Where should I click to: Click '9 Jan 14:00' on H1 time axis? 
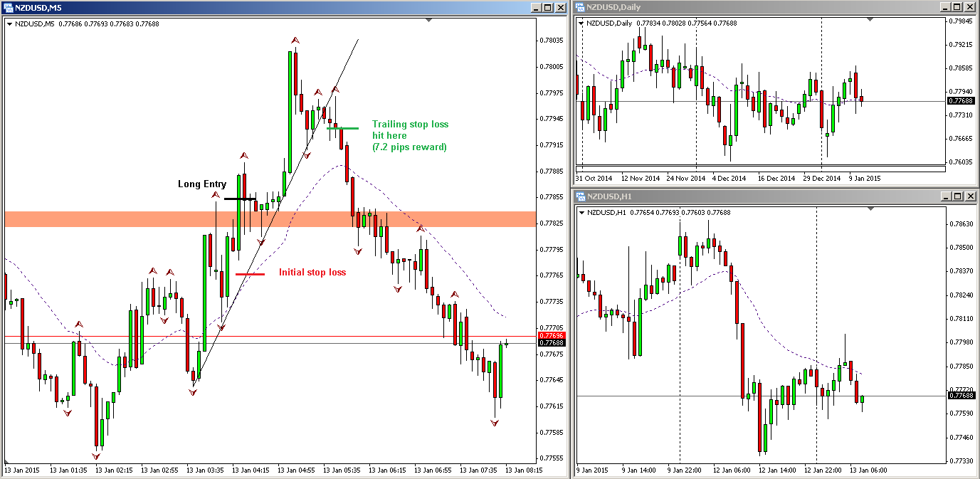point(638,470)
